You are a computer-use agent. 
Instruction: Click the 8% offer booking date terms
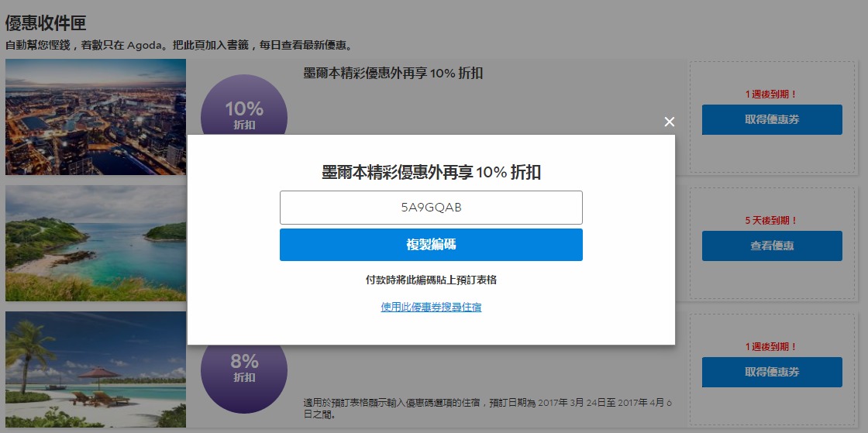488,407
